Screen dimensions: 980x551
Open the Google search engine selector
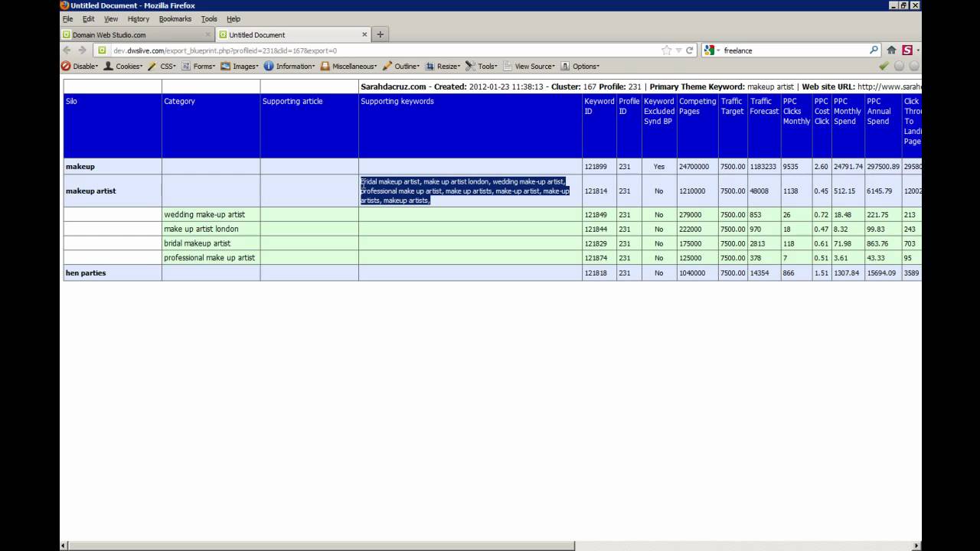pyautogui.click(x=711, y=51)
